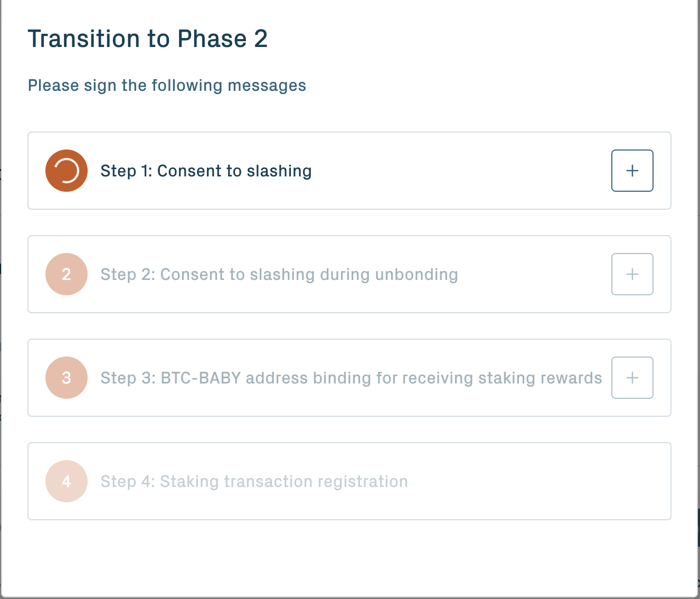Screen dimensions: 700x599
Task: Expand the Step 1 Consent to slashing section
Action: click(632, 171)
